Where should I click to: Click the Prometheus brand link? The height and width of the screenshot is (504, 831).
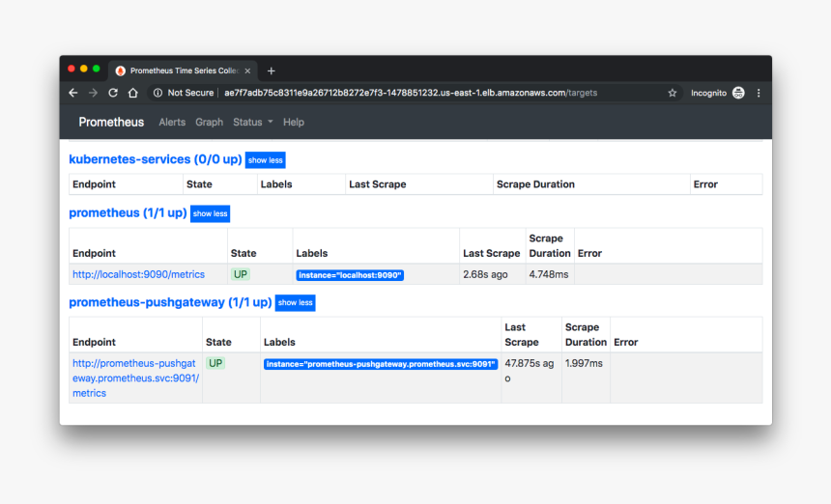(111, 122)
